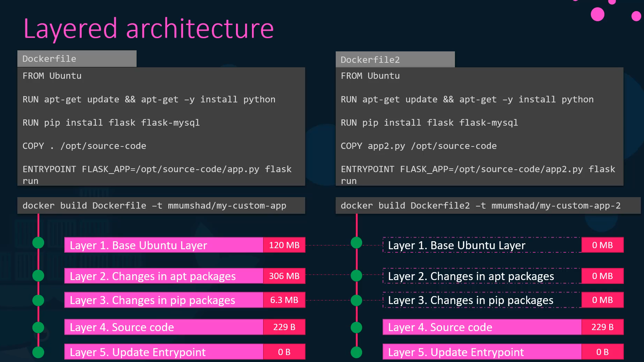Click the green node beside solid left Layer 1

coord(38,243)
